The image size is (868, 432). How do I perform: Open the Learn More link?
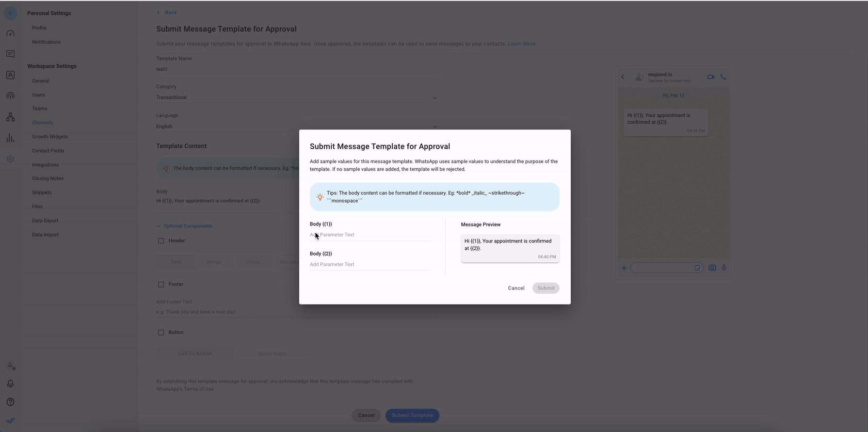point(521,44)
